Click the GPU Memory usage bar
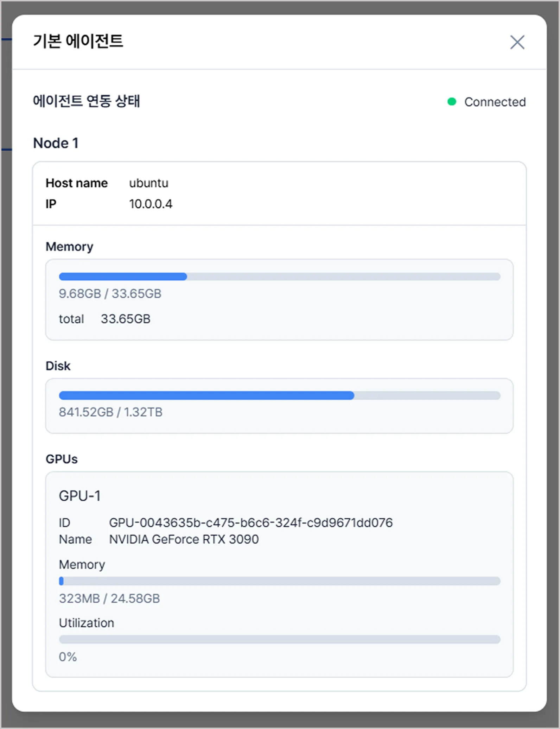This screenshot has height=729, width=560. click(280, 581)
